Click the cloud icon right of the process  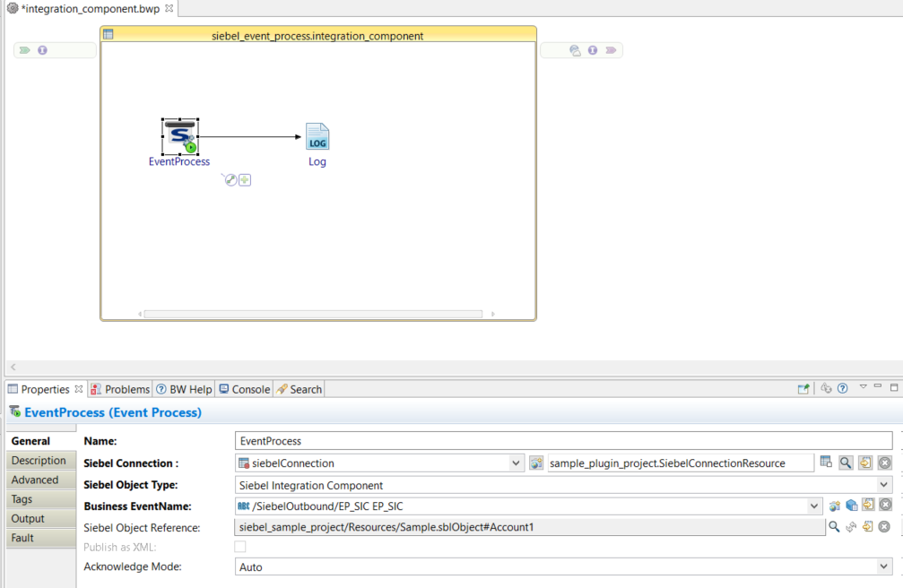point(575,50)
